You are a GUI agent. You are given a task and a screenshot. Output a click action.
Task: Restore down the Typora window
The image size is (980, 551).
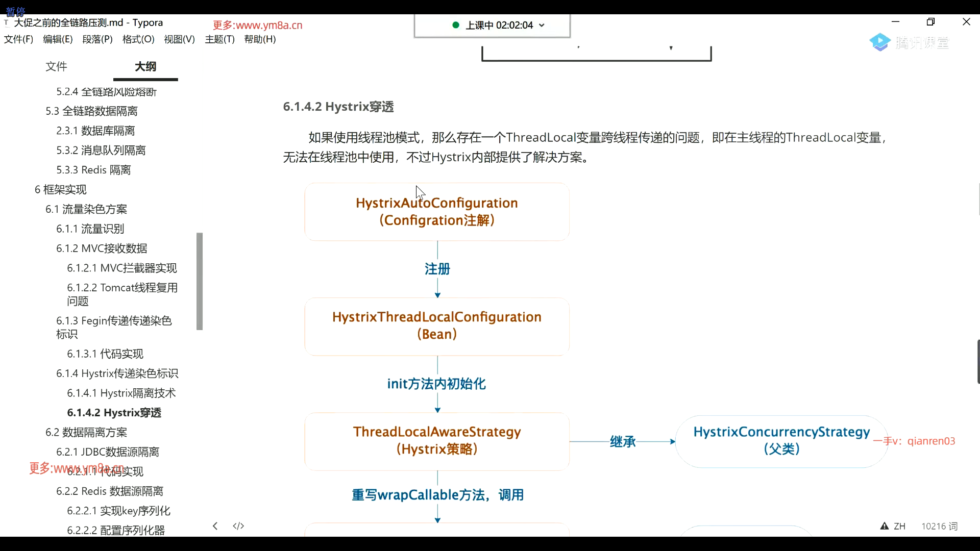tap(930, 22)
